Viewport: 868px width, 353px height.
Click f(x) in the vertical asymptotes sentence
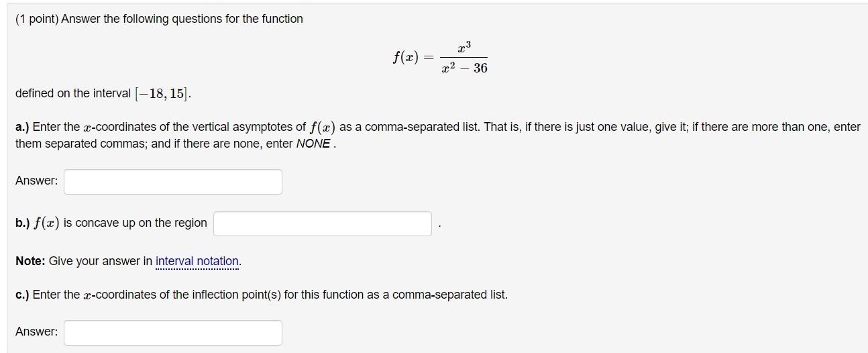323,127
